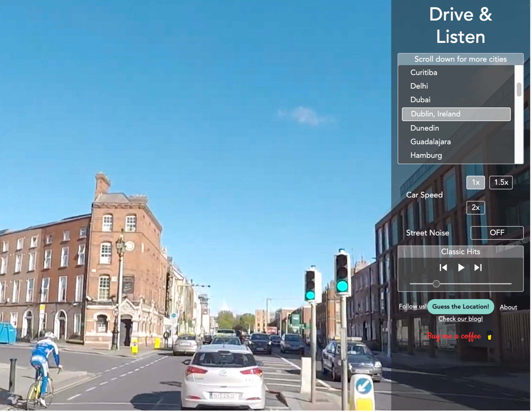532x412 pixels.
Task: Click the city list scrollbar thumb
Action: tap(519, 90)
